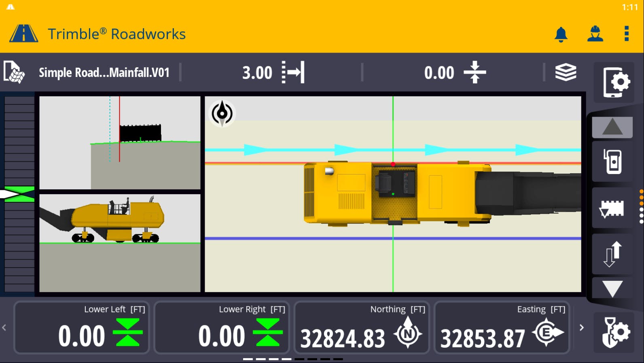
Task: Open the notifications bell
Action: [561, 34]
